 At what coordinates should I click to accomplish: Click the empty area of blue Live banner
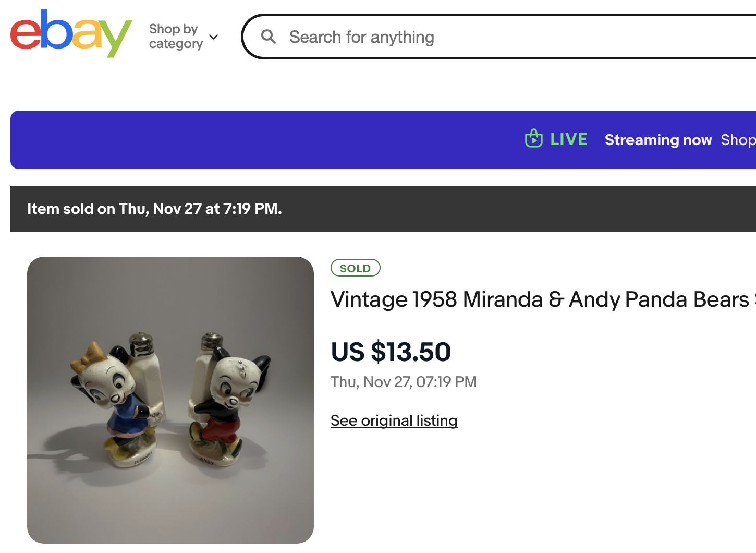[261, 140]
